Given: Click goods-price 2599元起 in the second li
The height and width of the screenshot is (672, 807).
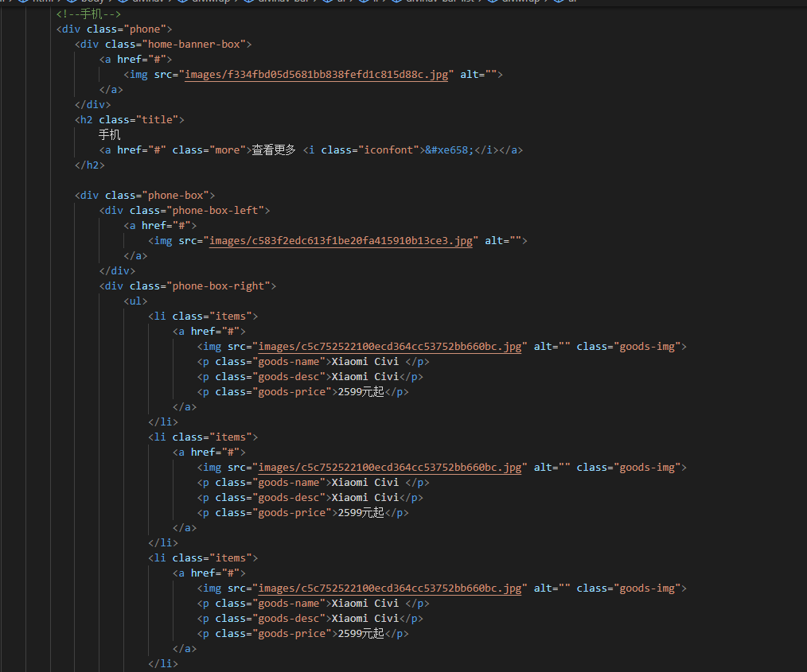Looking at the screenshot, I should 302,513.
